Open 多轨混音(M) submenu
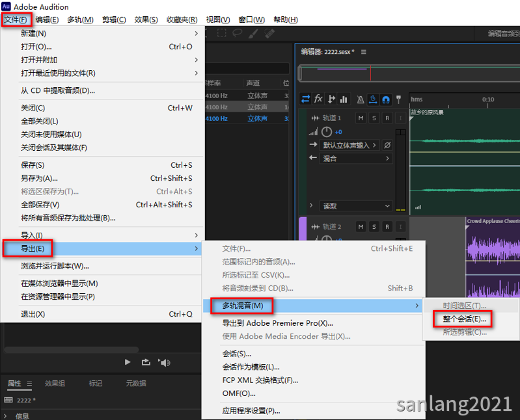The image size is (520, 420). pyautogui.click(x=314, y=306)
